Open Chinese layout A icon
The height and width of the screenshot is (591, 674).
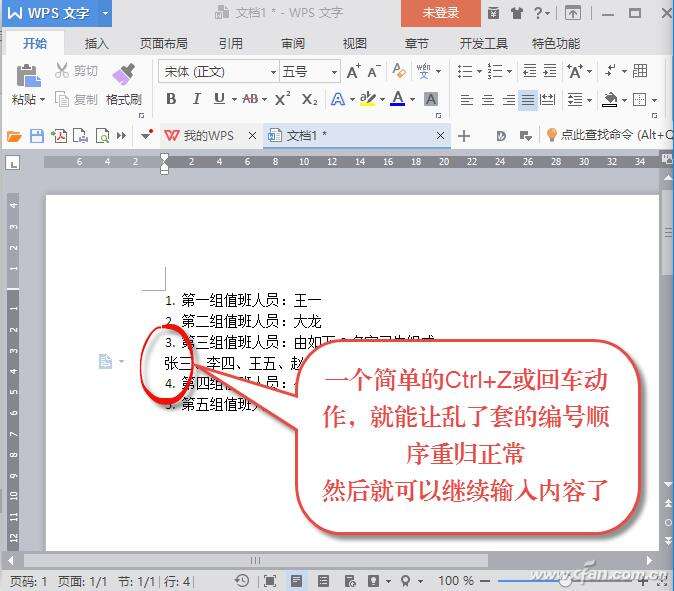pos(575,71)
